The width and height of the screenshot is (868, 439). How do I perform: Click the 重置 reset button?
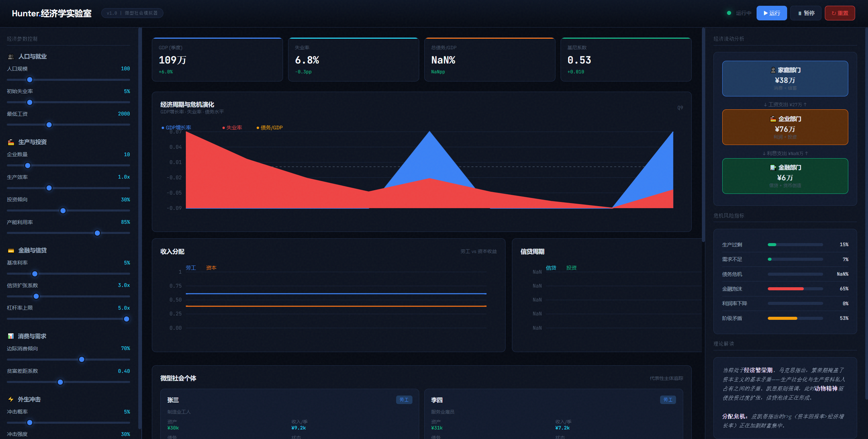(839, 13)
